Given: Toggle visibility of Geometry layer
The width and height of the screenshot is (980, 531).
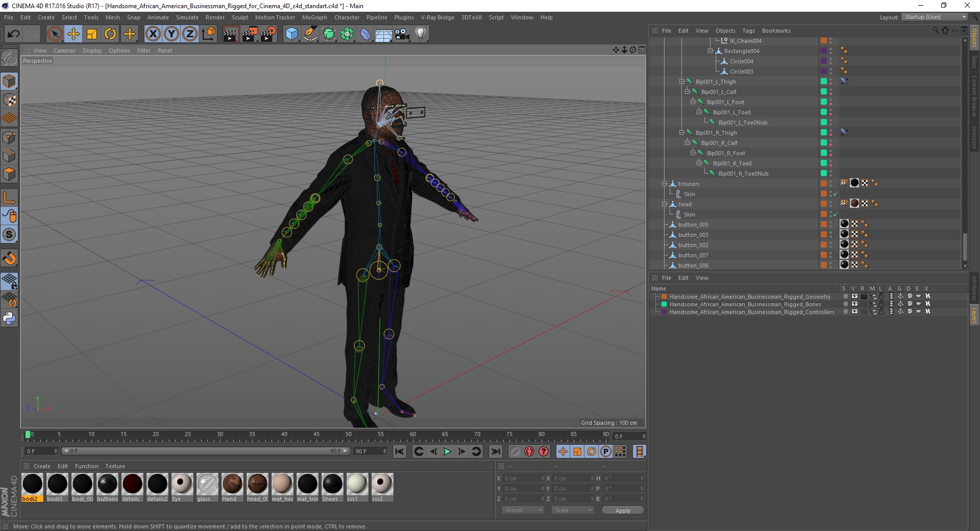Looking at the screenshot, I should (854, 297).
